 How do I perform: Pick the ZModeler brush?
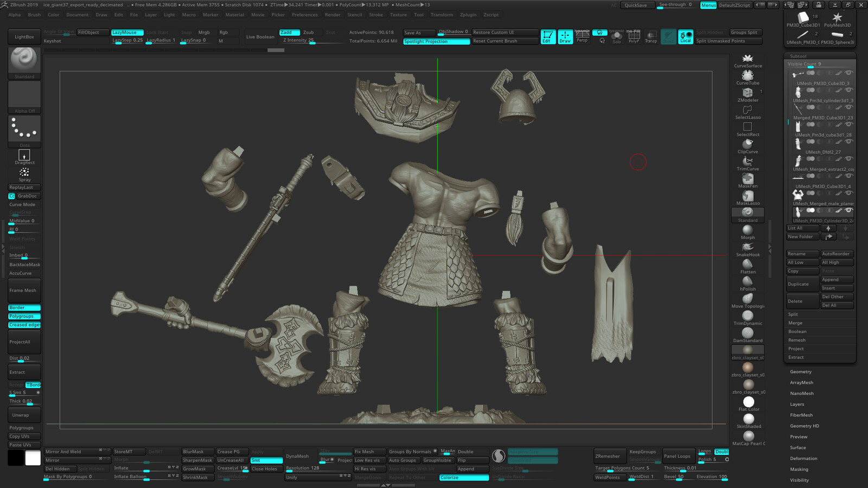pyautogui.click(x=748, y=94)
